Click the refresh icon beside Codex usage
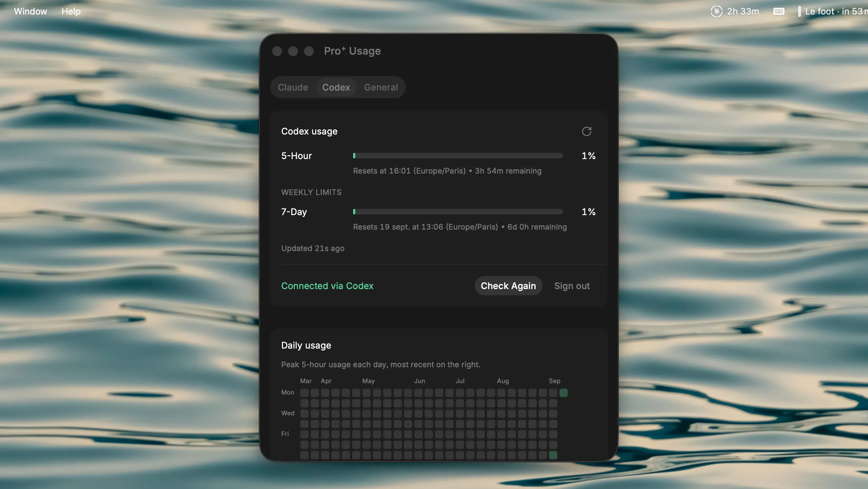 pyautogui.click(x=586, y=131)
